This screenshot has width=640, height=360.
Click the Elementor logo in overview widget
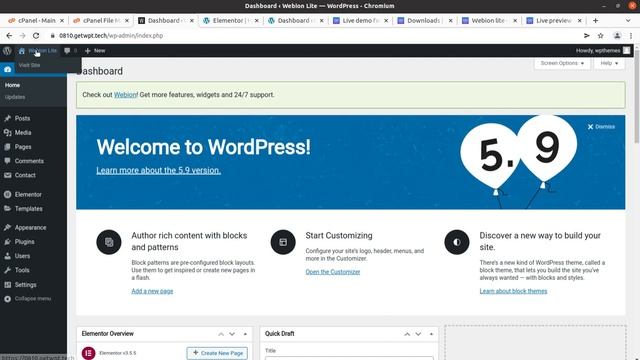(88, 353)
